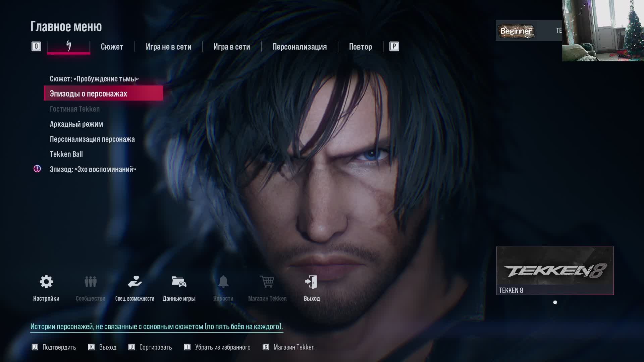Select the favorites tab with flame icon
The width and height of the screenshot is (644, 362).
(68, 47)
